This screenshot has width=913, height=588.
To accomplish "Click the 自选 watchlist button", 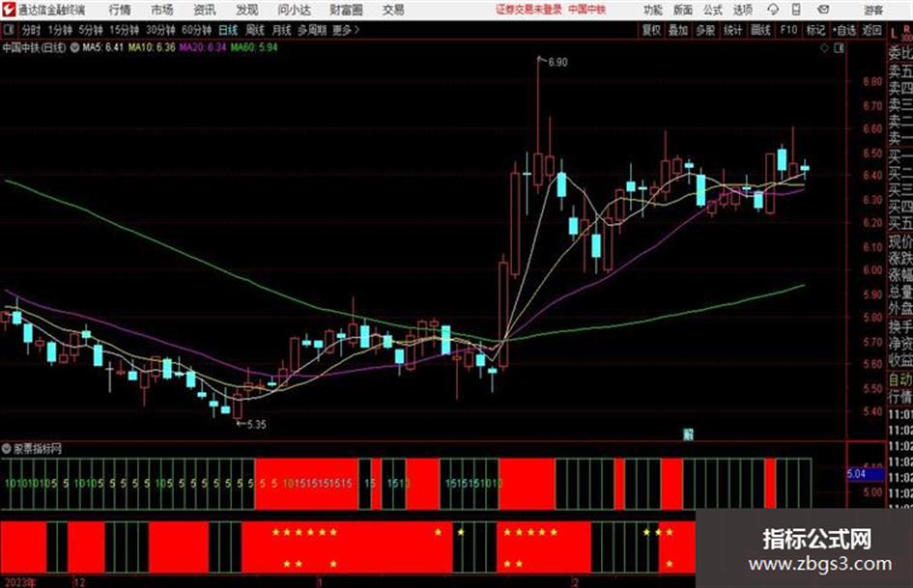I will [x=844, y=30].
